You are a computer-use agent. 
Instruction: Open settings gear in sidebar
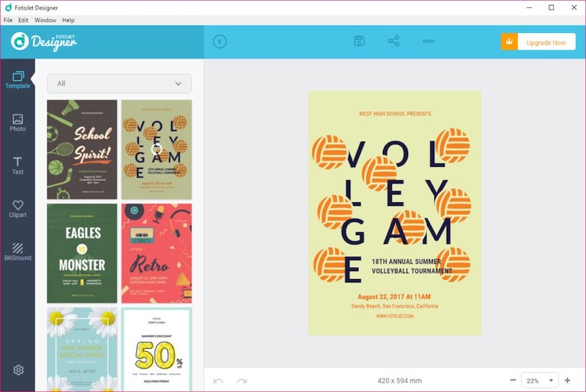coord(18,370)
